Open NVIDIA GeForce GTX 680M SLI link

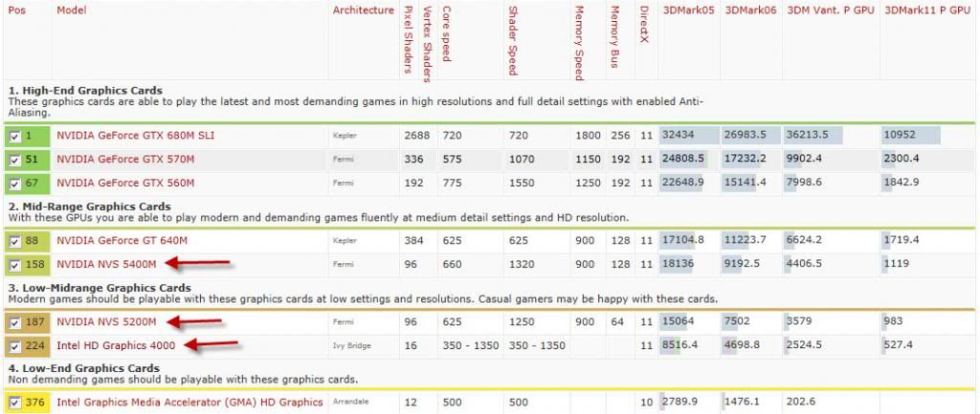(136, 136)
